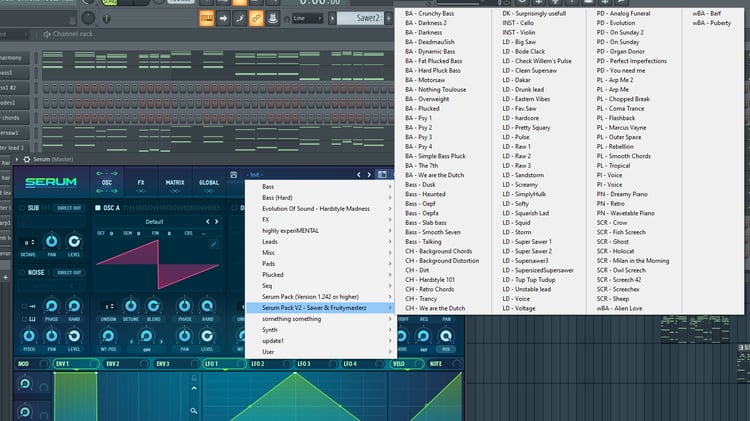Image resolution: width=750 pixels, height=421 pixels.
Task: Click the SUB oscillator LEVEL knob
Action: click(74, 242)
